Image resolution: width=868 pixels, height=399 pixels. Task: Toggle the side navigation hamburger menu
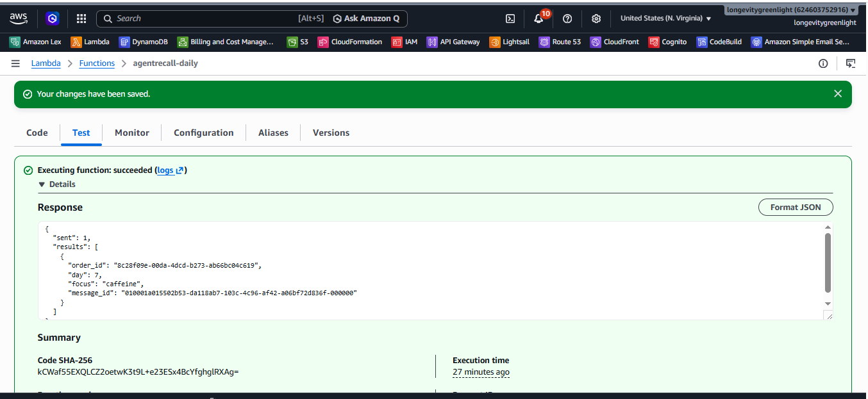pos(15,63)
